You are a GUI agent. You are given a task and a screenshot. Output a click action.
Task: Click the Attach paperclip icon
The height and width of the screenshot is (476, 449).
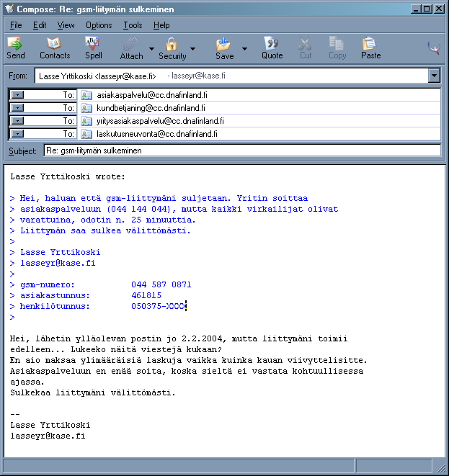coord(130,45)
